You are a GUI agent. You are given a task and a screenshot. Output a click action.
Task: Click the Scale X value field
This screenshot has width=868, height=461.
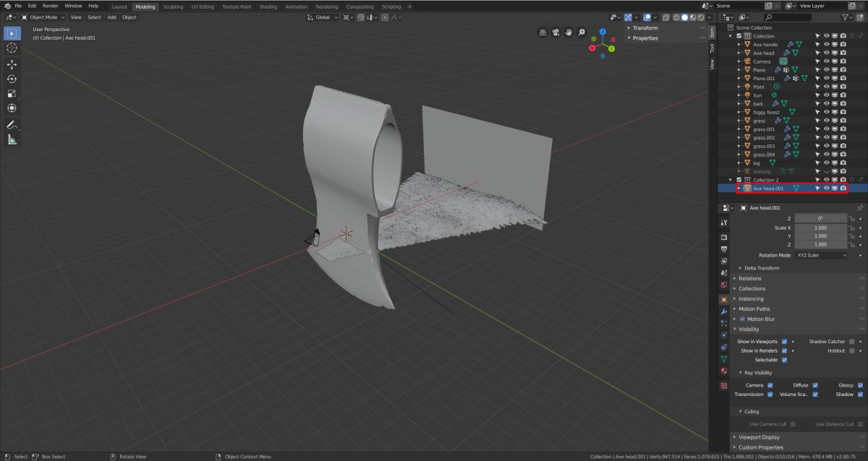[820, 228]
